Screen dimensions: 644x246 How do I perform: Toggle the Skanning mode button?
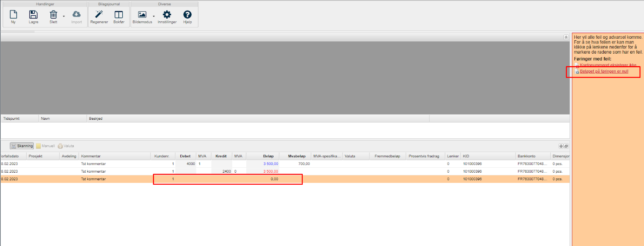point(22,146)
